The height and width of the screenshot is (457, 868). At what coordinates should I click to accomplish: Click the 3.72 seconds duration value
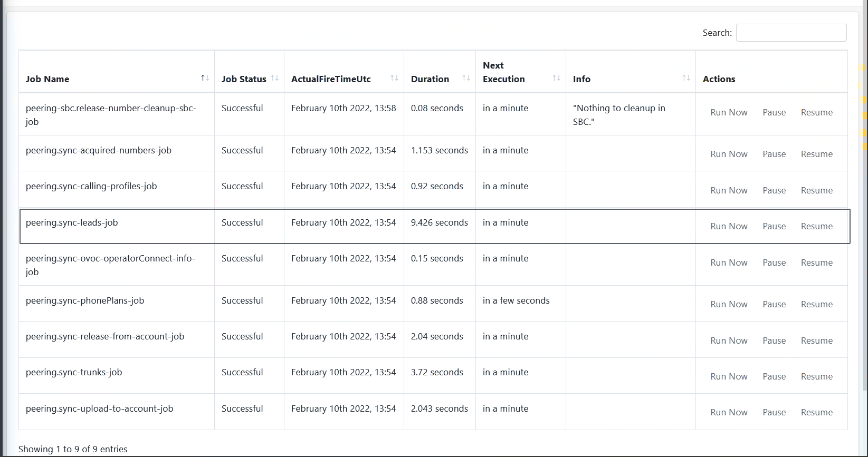(x=437, y=372)
